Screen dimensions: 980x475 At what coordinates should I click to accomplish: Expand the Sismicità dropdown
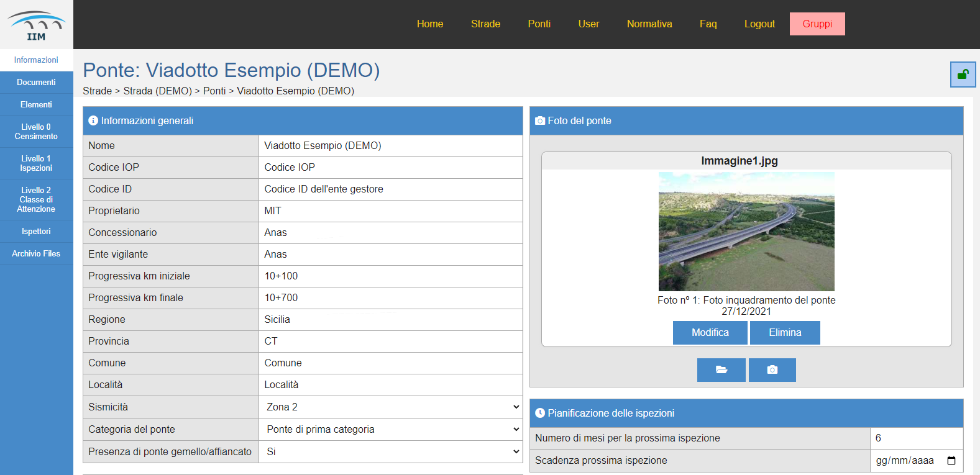390,407
